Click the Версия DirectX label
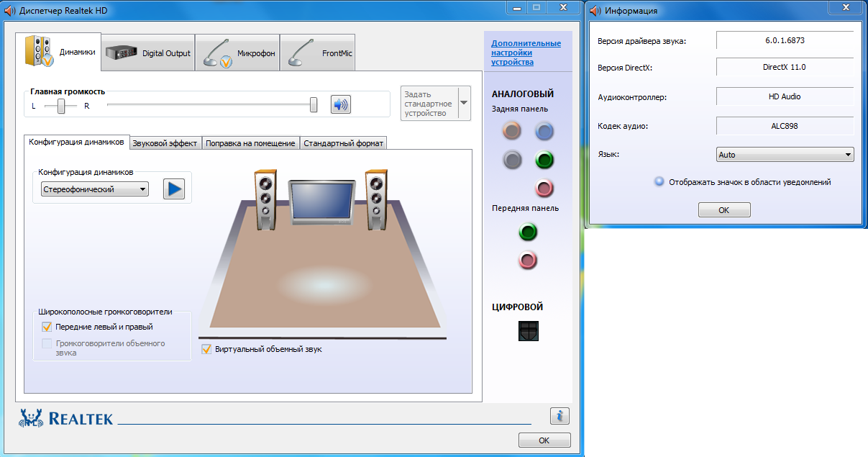 tap(624, 68)
